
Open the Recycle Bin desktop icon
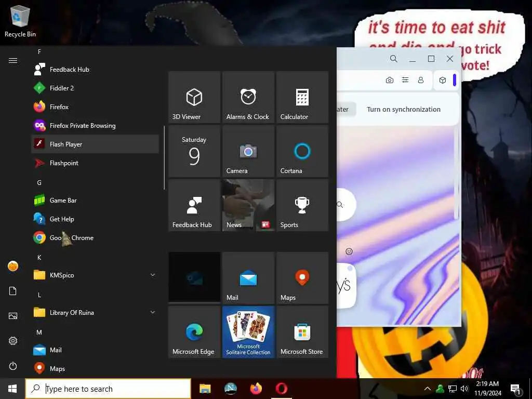(20, 21)
